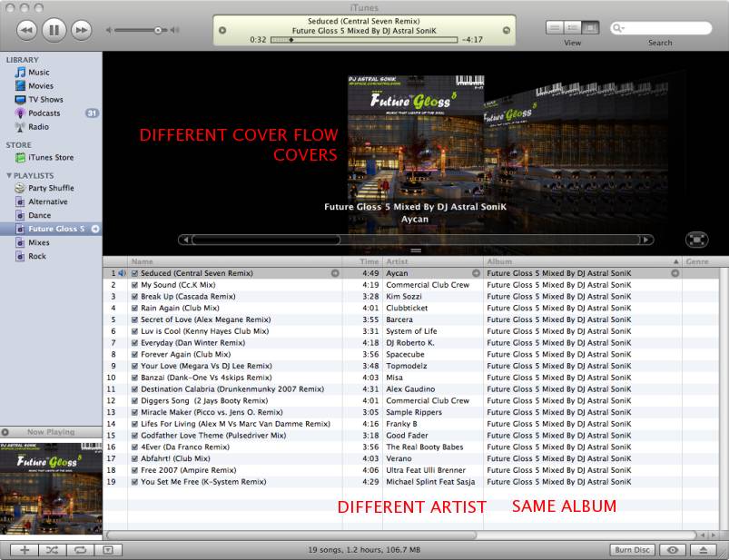Image resolution: width=729 pixels, height=560 pixels.
Task: Select the Party Shuffle playlist
Action: tap(51, 188)
